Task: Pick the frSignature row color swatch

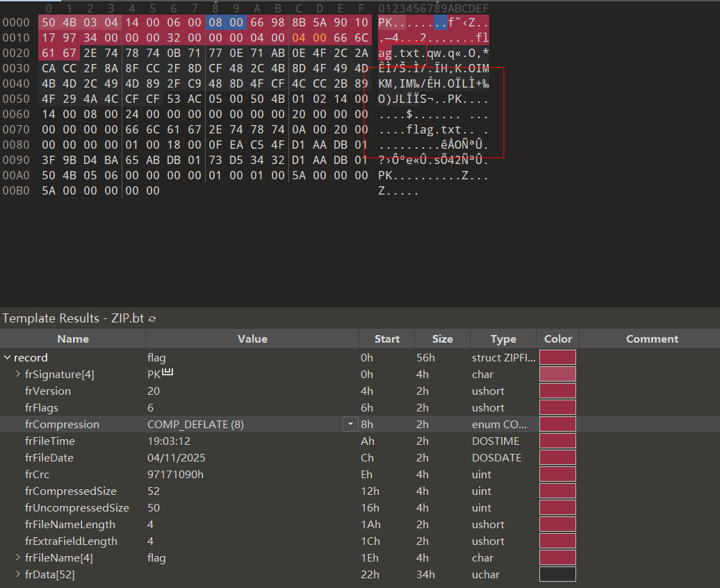Action: [x=557, y=374]
